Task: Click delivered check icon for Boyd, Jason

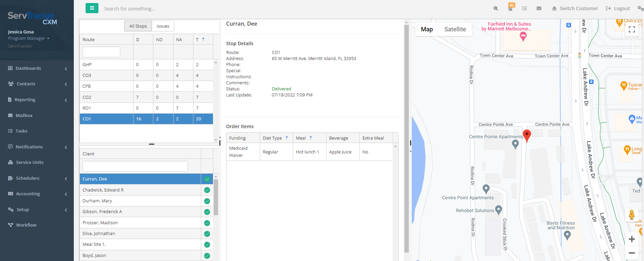Action: click(207, 256)
